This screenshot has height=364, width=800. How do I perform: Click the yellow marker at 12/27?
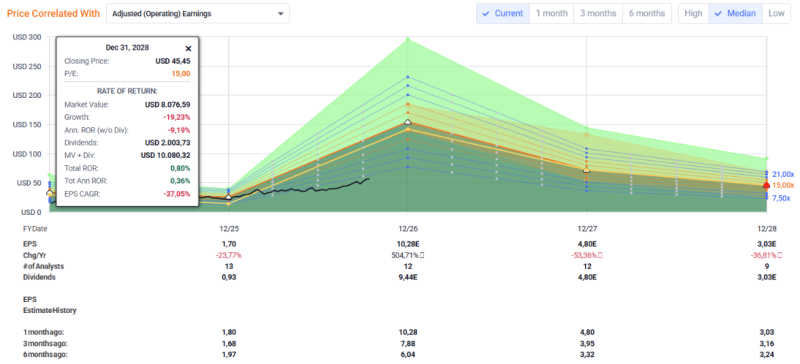coord(587,169)
